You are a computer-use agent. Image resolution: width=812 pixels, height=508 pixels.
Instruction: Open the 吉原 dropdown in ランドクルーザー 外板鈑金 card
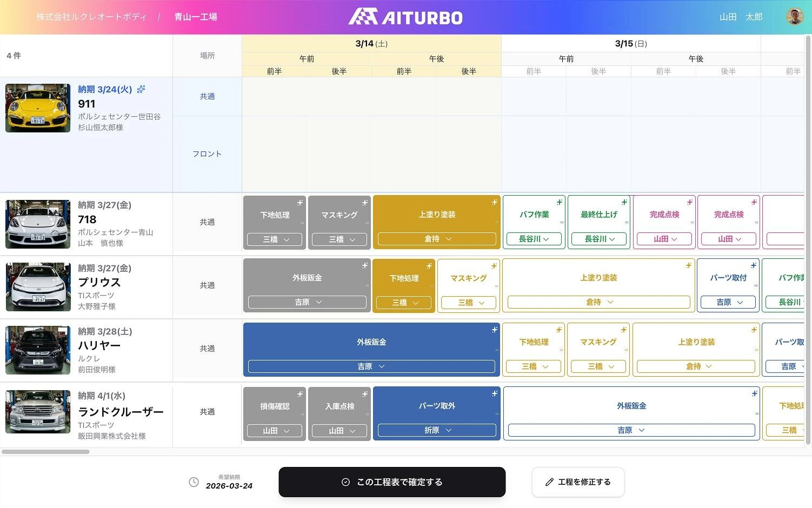click(631, 430)
